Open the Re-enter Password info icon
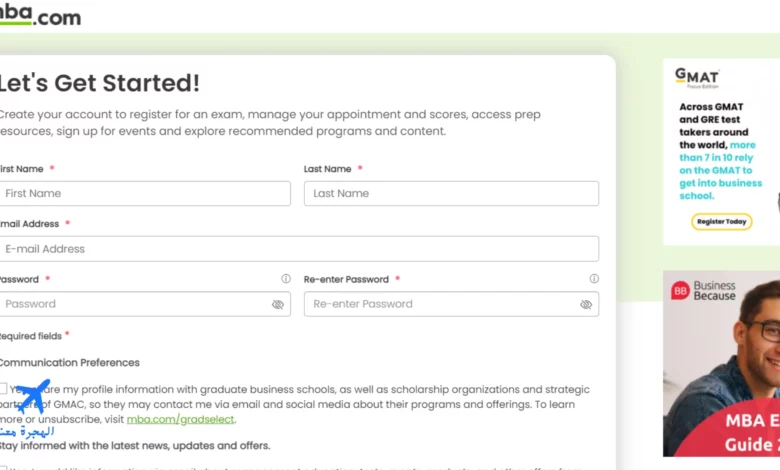The width and height of the screenshot is (780, 470). [594, 279]
